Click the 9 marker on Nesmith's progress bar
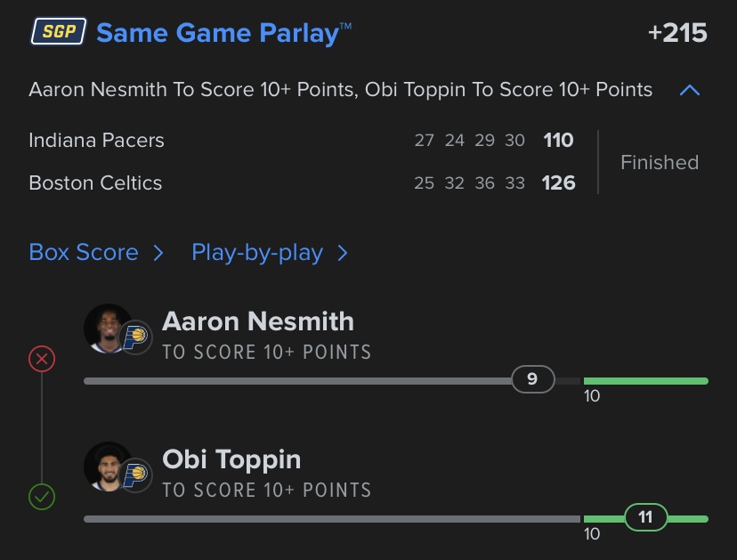Screen dimensions: 737x560 coord(532,379)
